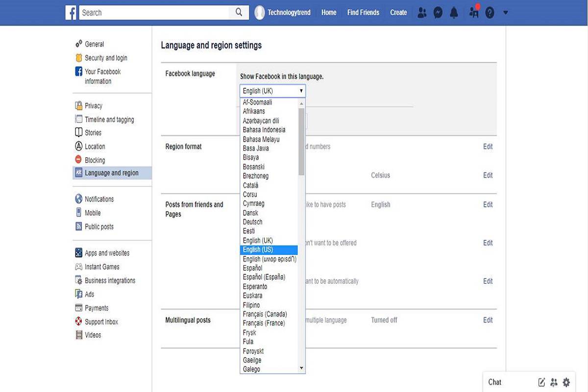This screenshot has height=392, width=588.
Task: Open the Ads settings section
Action: click(x=89, y=294)
